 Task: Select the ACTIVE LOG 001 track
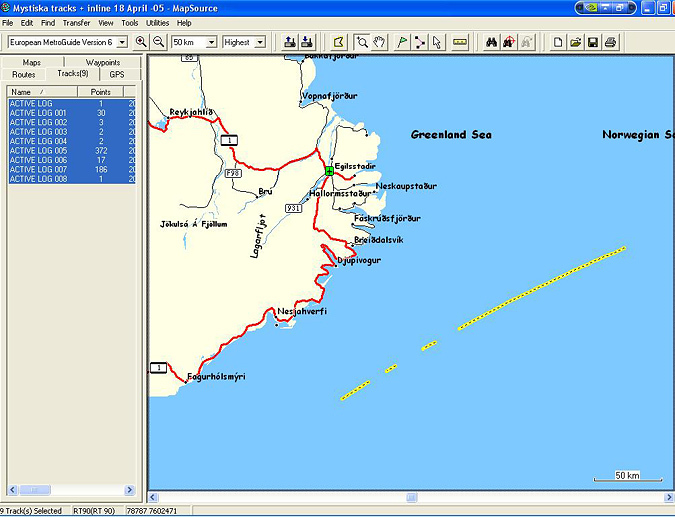click(x=72, y=113)
